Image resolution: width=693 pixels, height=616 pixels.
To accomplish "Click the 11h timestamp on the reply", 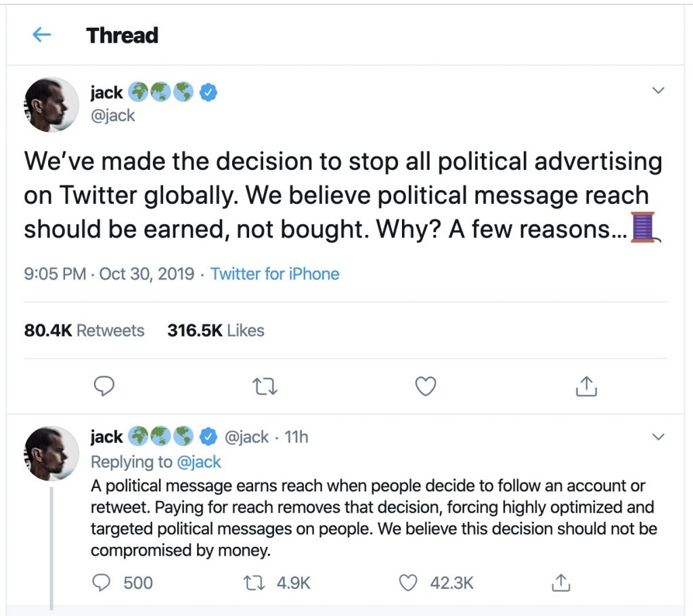I will click(296, 437).
